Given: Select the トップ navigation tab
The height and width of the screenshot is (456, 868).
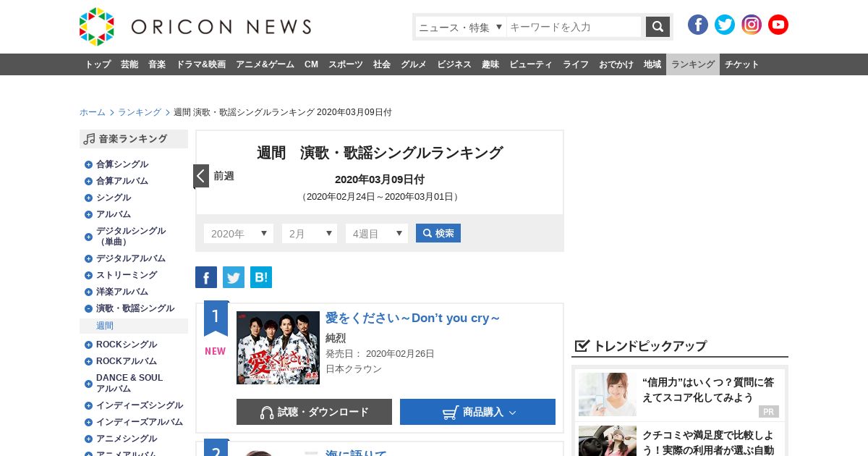Looking at the screenshot, I should tap(98, 64).
